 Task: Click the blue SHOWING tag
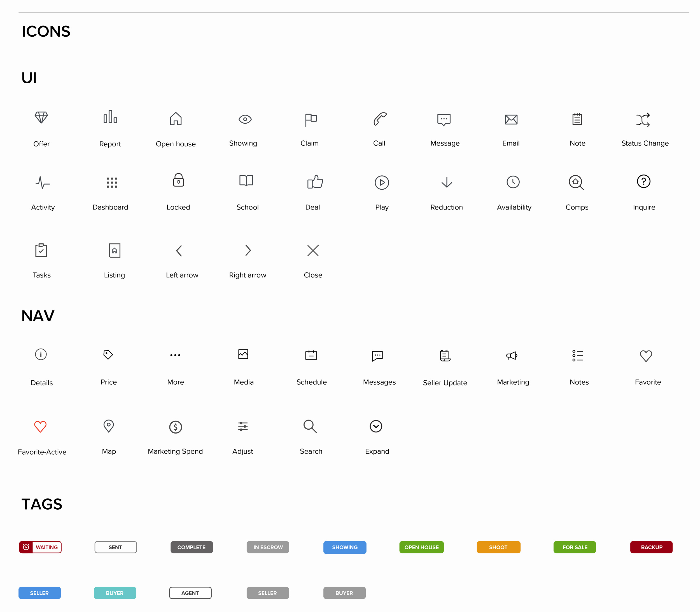pyautogui.click(x=344, y=547)
